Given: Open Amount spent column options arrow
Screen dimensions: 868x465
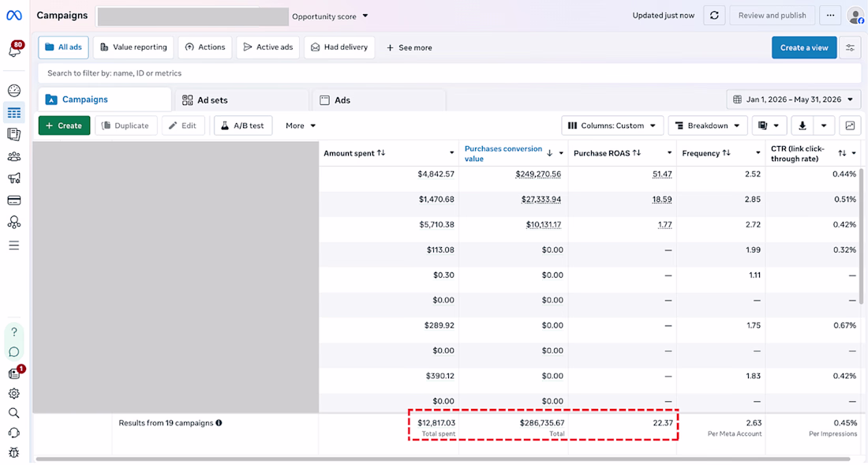Looking at the screenshot, I should (x=451, y=153).
